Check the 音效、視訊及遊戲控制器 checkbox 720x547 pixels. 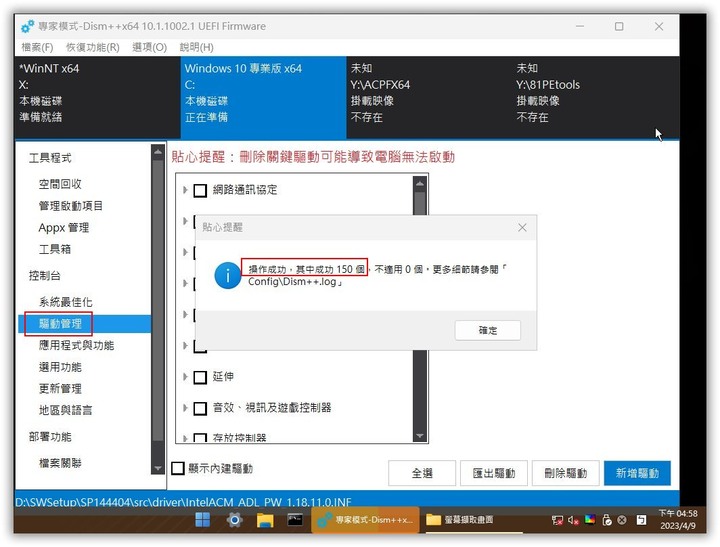200,408
